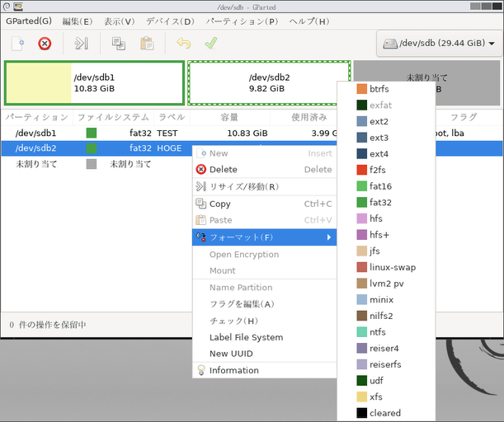Viewport: 504px width, 422px height.
Task: Expand the フォーマット(F) submenu arrow
Action: click(x=328, y=237)
